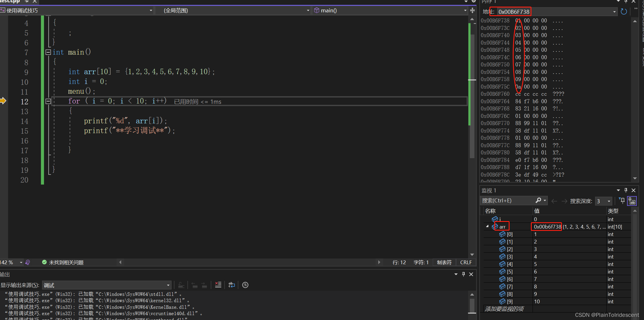The height and width of the screenshot is (320, 644).
Task: Click the elapsed time PerfTip on line 12
Action: pyautogui.click(x=197, y=102)
